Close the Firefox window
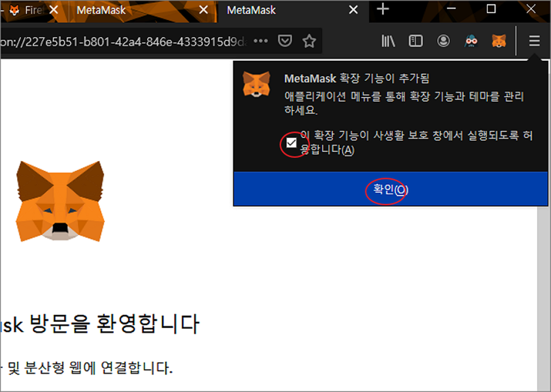 tap(531, 9)
